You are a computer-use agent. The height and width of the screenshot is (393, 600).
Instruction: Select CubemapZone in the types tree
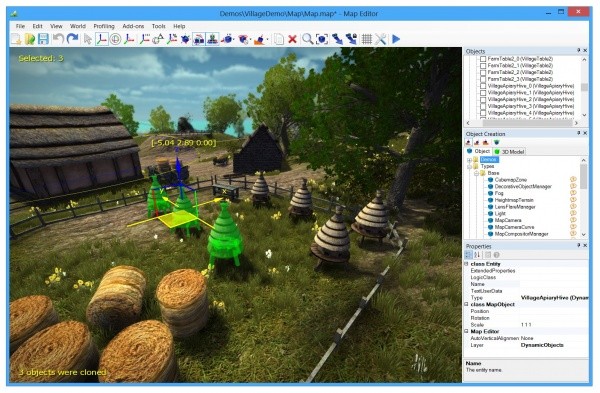(x=510, y=180)
